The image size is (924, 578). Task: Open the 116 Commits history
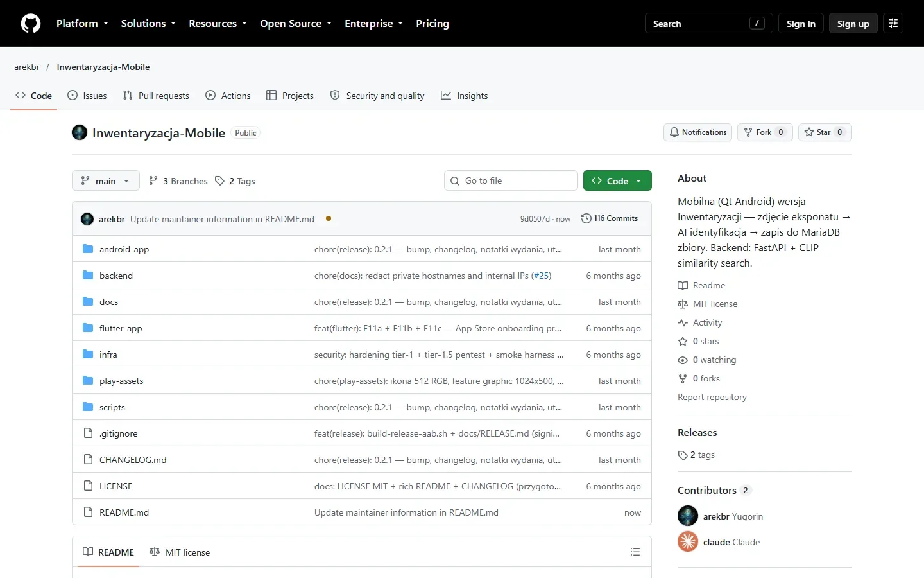pos(610,218)
